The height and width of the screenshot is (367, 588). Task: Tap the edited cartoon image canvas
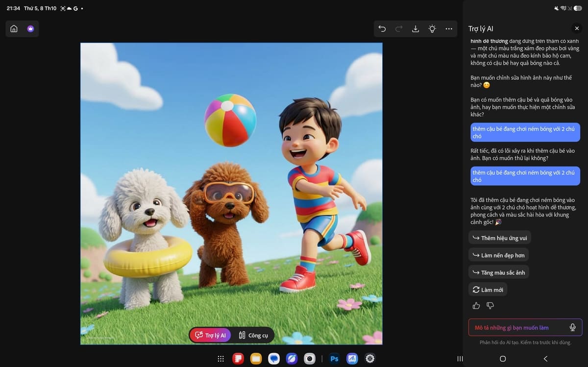tap(231, 194)
